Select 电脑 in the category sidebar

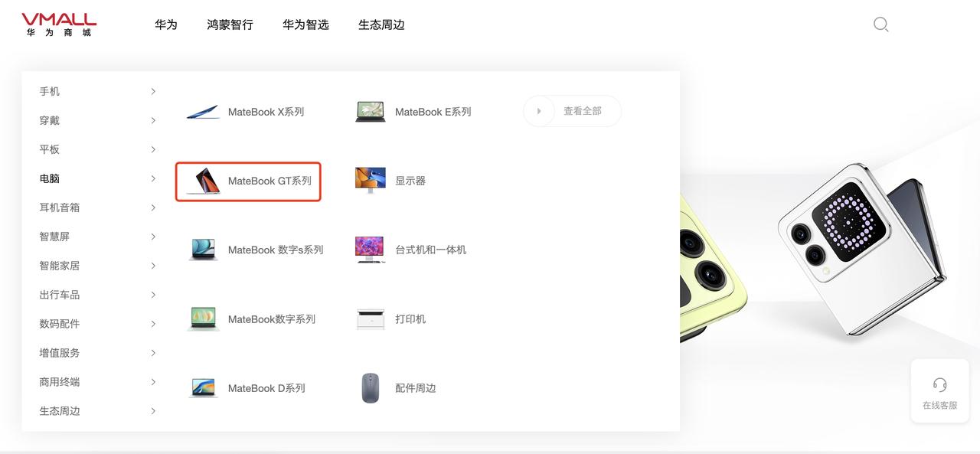tap(50, 178)
